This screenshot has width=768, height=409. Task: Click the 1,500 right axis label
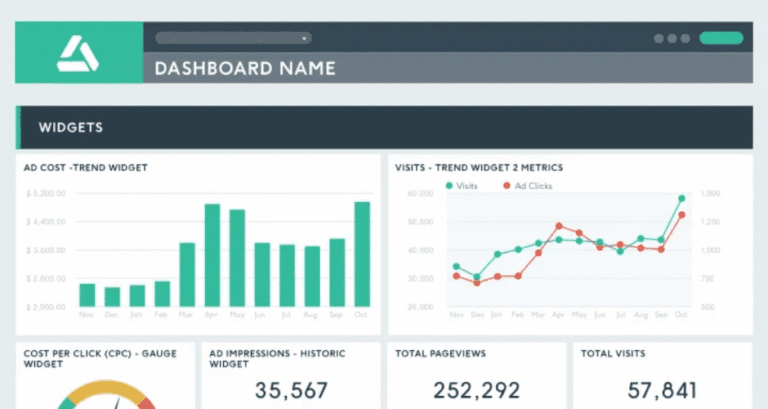(x=710, y=193)
